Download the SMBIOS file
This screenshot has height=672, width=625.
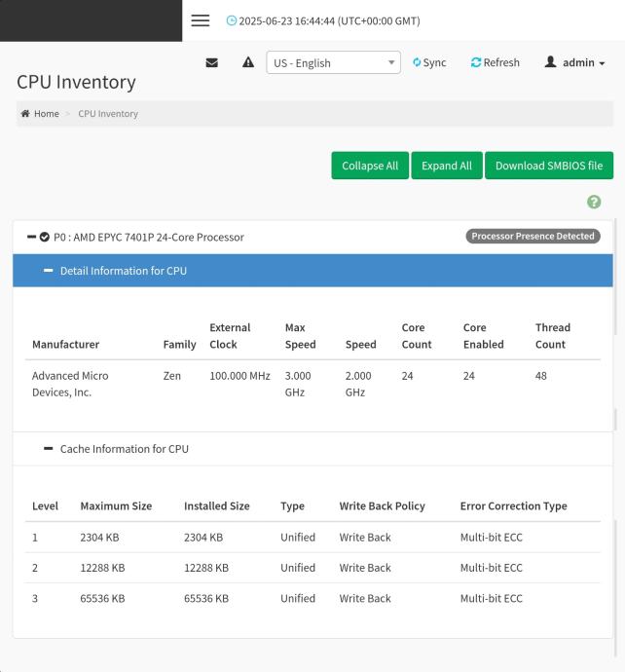(549, 166)
